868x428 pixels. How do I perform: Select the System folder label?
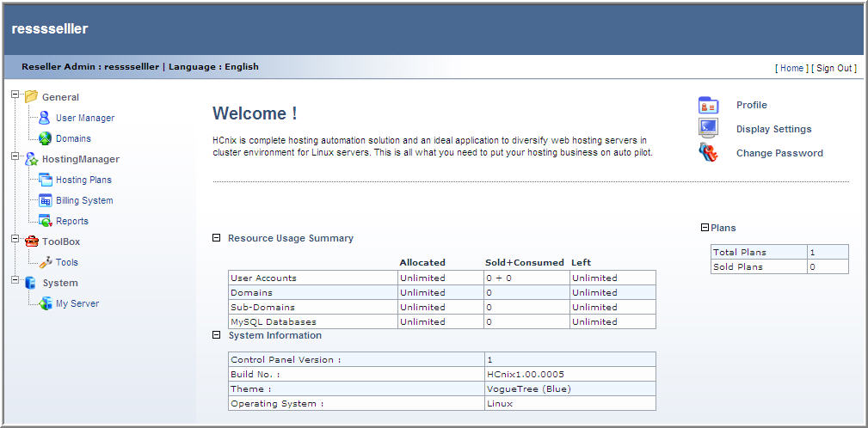click(60, 283)
